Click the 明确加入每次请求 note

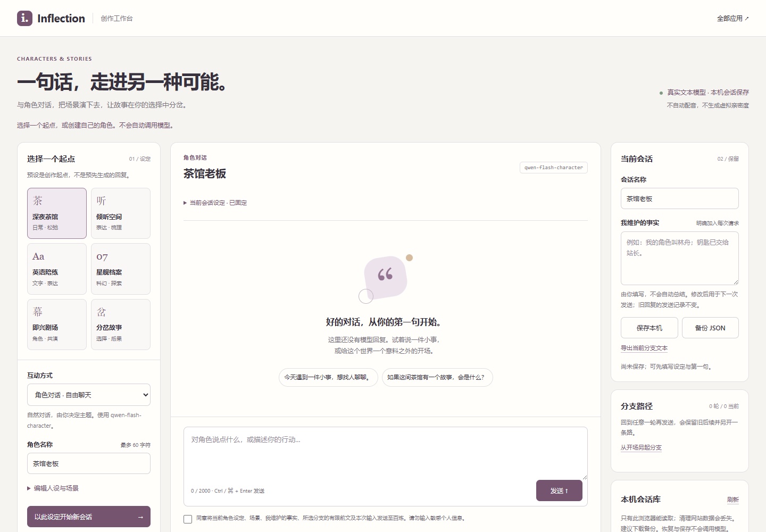click(718, 223)
